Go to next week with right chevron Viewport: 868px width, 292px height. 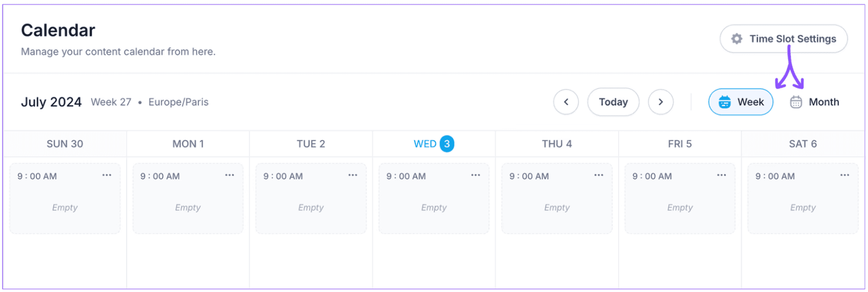[661, 102]
